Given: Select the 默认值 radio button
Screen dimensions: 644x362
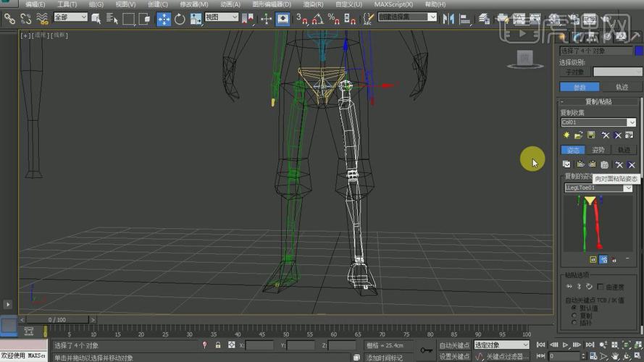Looking at the screenshot, I should tap(574, 307).
